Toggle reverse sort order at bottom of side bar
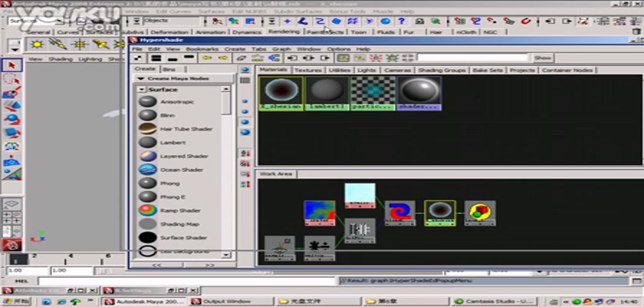The image size is (644, 307). click(245, 184)
